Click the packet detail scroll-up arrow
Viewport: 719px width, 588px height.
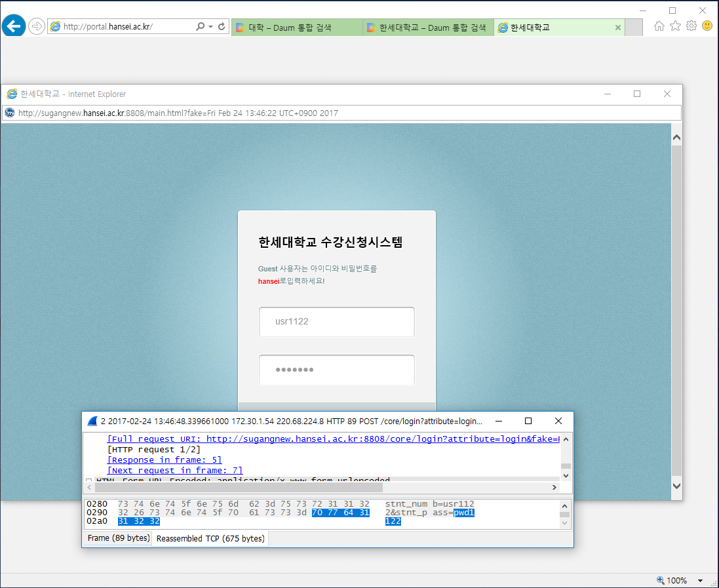[566, 439]
